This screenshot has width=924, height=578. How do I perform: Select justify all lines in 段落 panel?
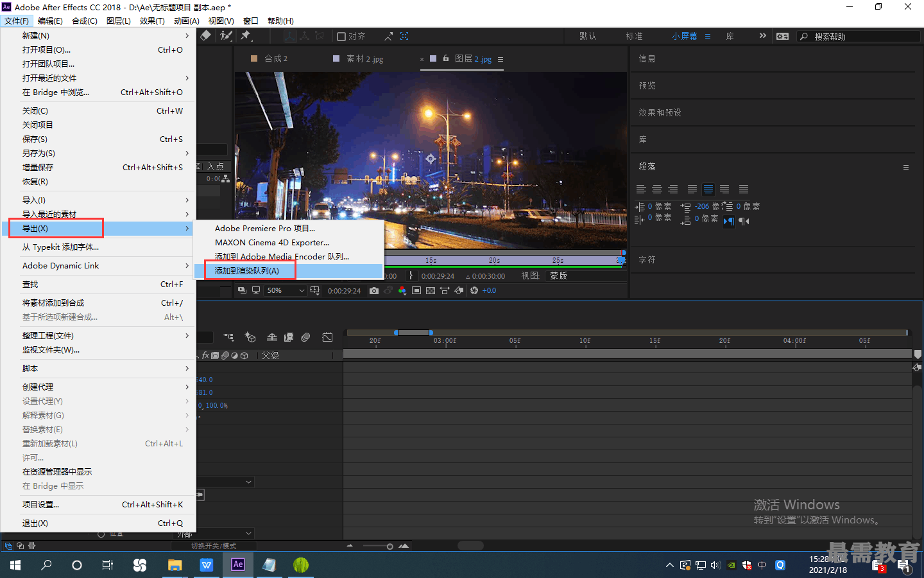click(x=744, y=189)
